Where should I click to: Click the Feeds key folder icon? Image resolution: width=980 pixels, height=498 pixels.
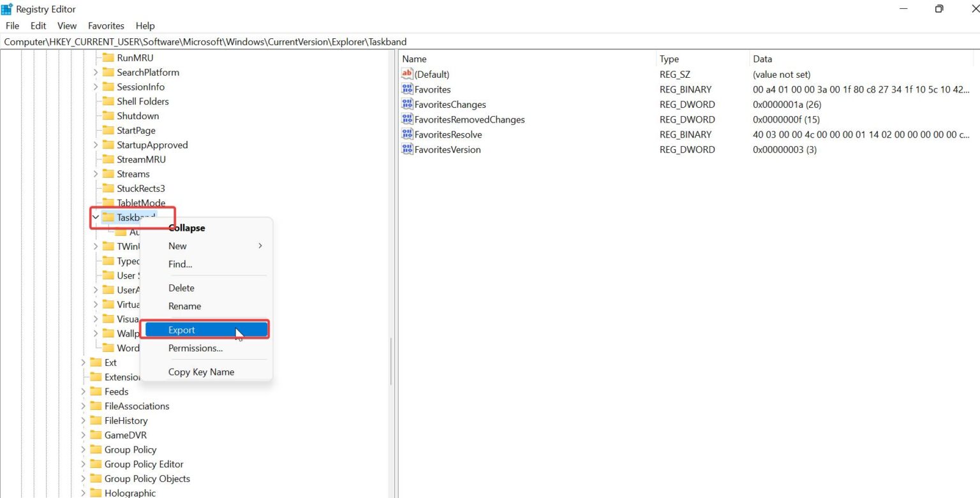[97, 392]
